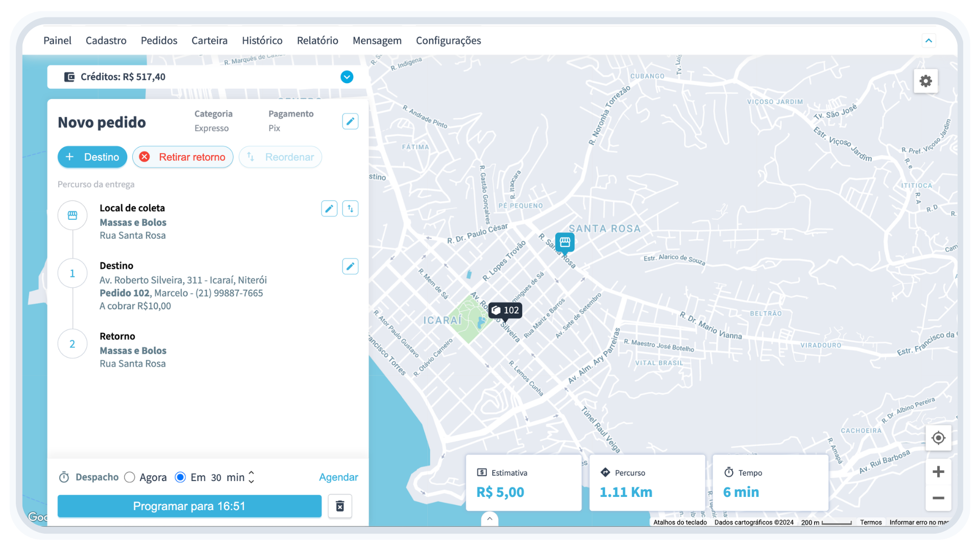The height and width of the screenshot is (551, 980).
Task: Click Informar erro no mapa link
Action: pyautogui.click(x=919, y=522)
